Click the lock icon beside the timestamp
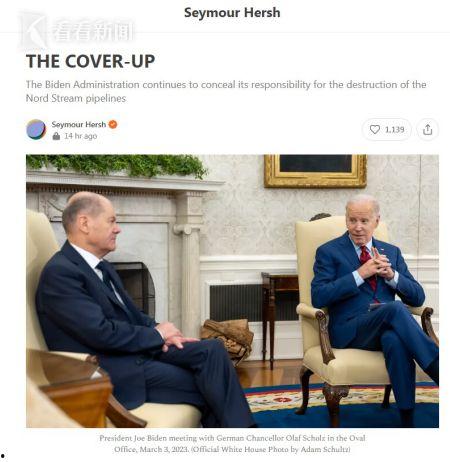The height and width of the screenshot is (462, 450). pos(56,136)
